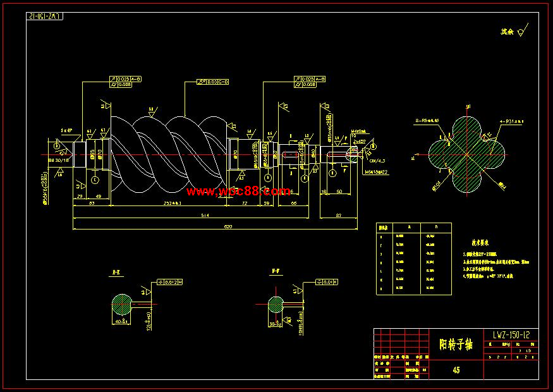The height and width of the screenshot is (392, 553).
Task: Select the M6x18 thread callout
Action: tap(376, 172)
